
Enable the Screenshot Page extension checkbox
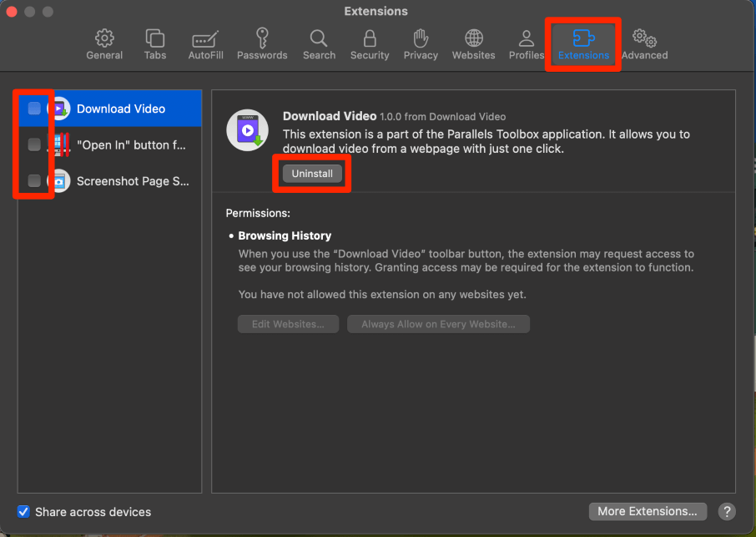(34, 180)
